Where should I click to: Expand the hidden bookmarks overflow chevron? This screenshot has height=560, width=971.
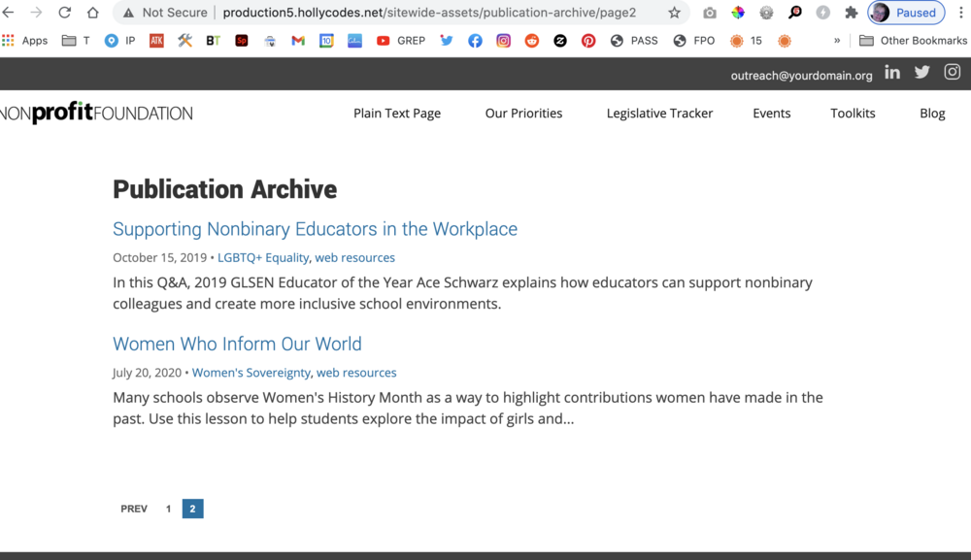(x=837, y=41)
